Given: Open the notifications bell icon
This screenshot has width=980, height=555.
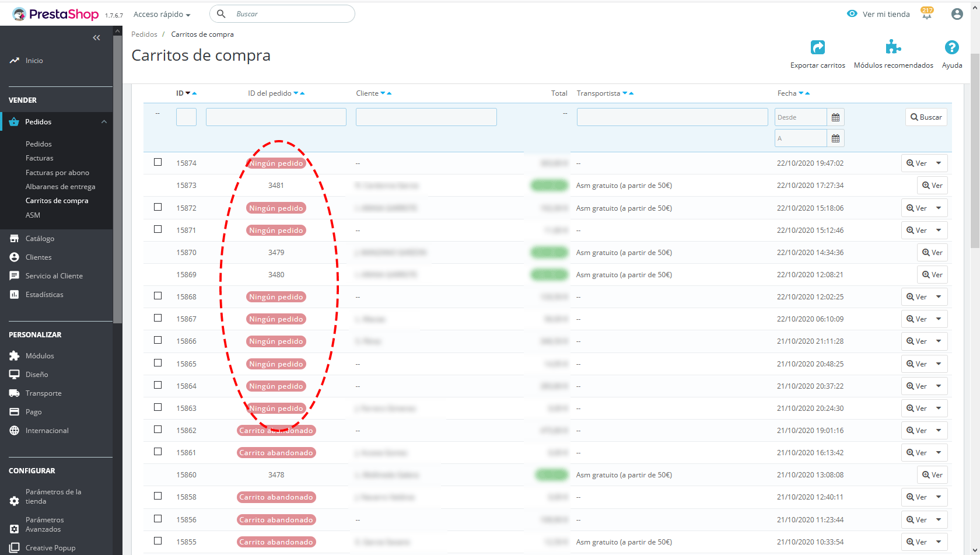Looking at the screenshot, I should point(927,13).
